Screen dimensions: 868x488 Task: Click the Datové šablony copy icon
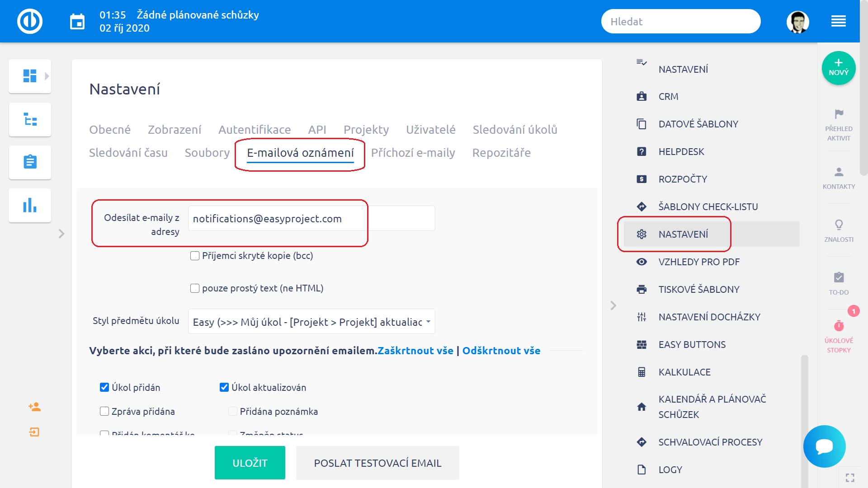click(x=642, y=124)
